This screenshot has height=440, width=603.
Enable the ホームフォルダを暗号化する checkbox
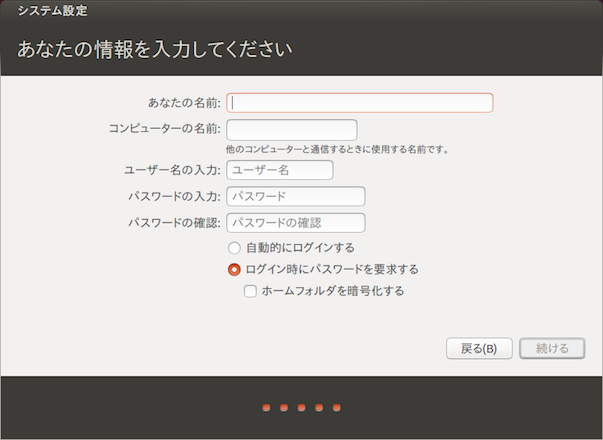click(251, 291)
